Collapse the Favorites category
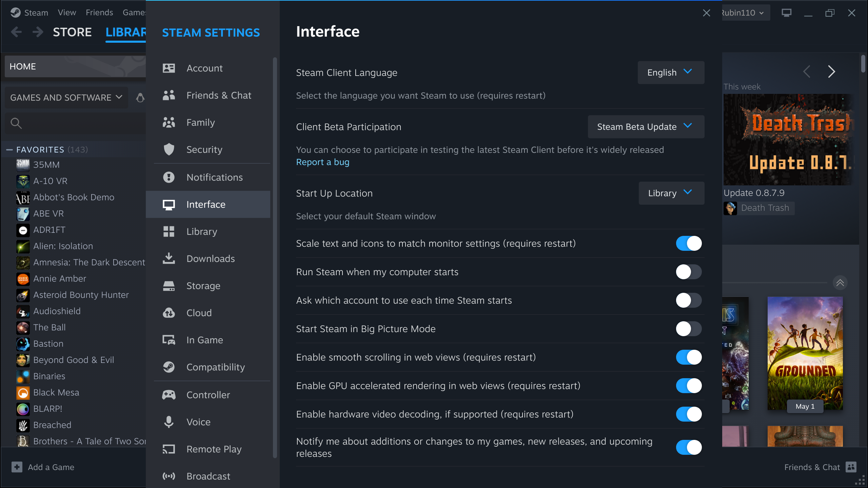This screenshot has height=488, width=868. point(9,149)
